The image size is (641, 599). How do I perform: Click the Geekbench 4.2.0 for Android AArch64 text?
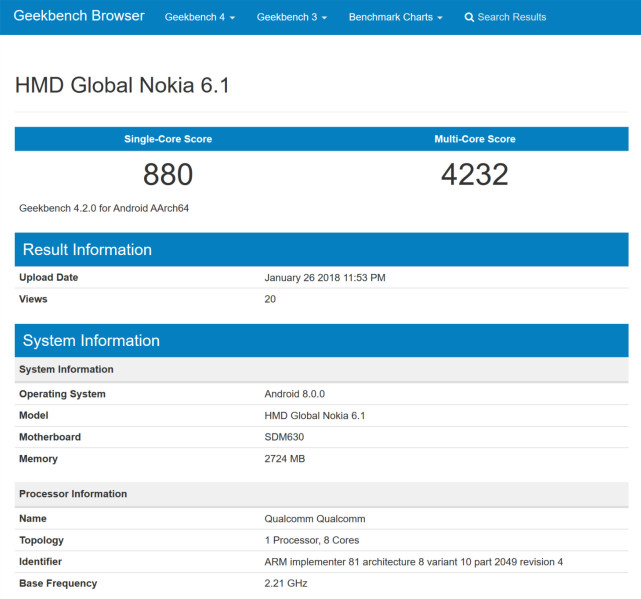(x=104, y=208)
